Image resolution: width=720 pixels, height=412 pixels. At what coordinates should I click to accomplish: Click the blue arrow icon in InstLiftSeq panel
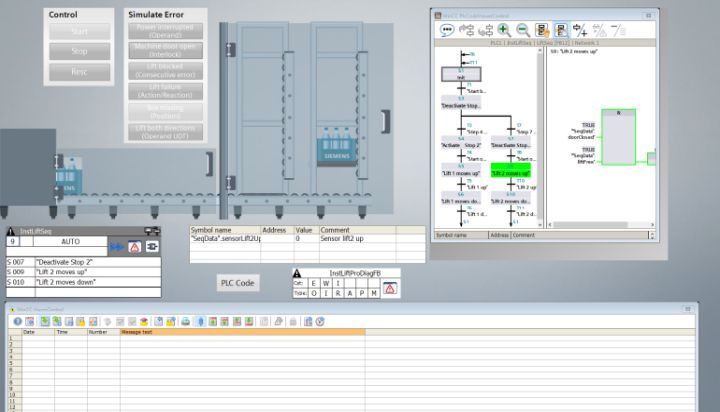(x=117, y=247)
